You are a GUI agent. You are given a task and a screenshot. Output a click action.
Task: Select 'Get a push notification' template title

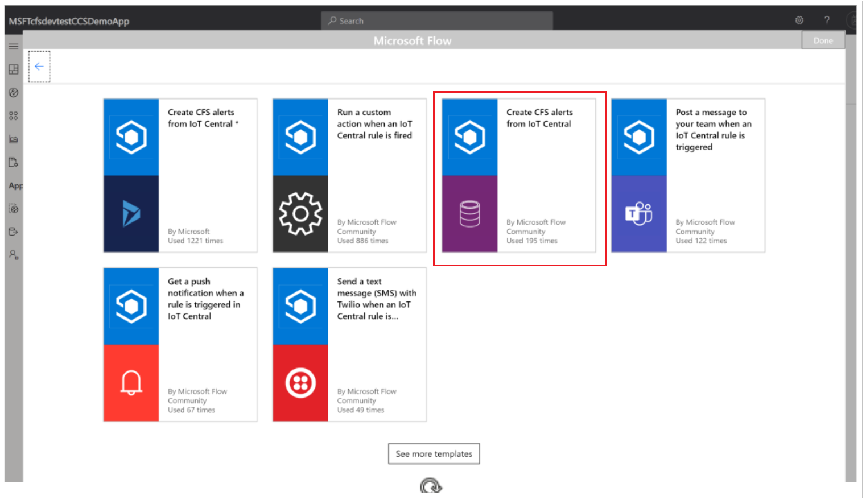coord(205,299)
